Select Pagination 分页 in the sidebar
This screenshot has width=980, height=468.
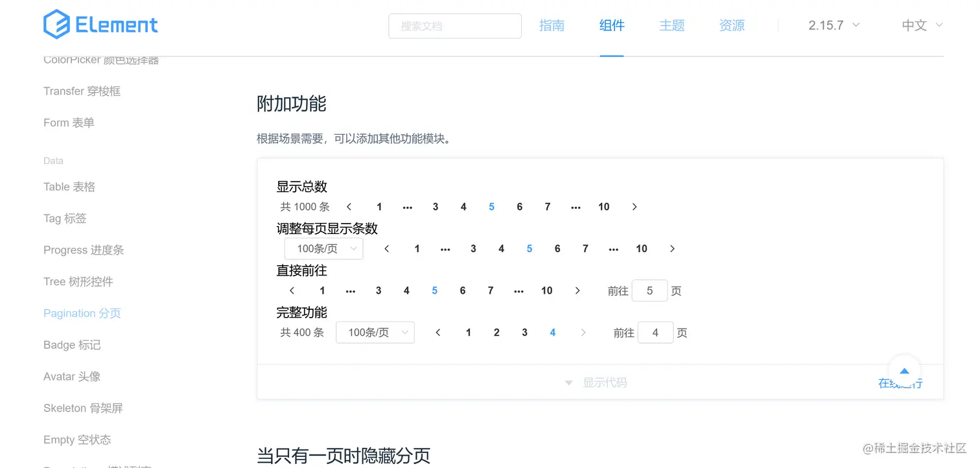tap(82, 313)
